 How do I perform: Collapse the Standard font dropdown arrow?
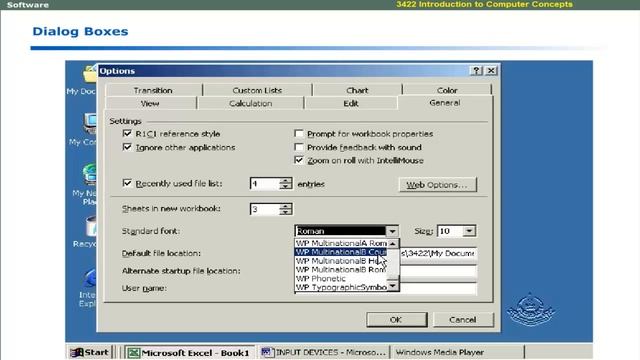click(392, 231)
